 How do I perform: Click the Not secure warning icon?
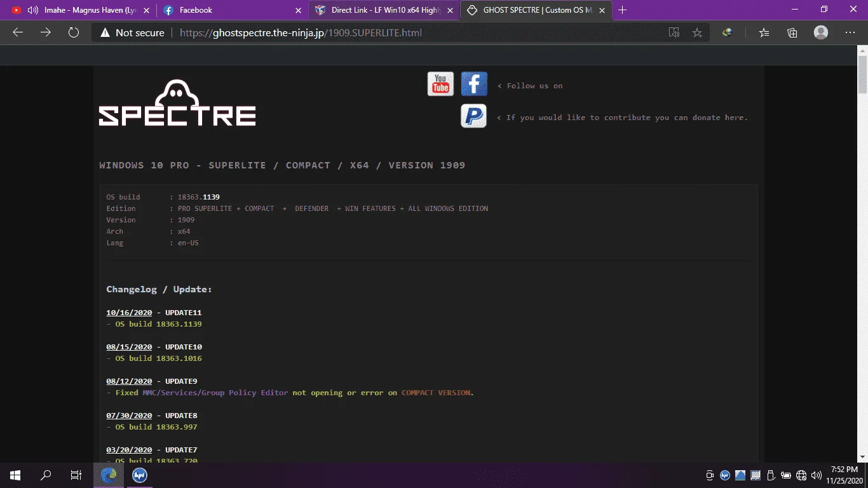(x=104, y=33)
